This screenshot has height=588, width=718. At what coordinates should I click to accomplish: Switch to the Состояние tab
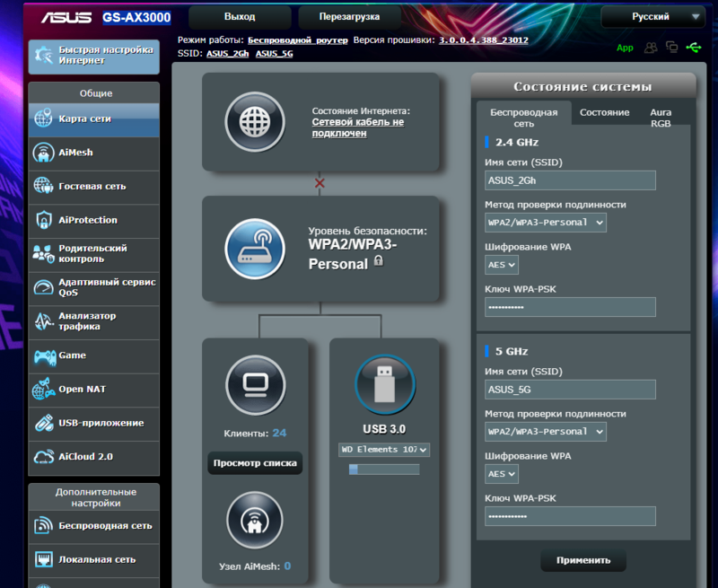coord(604,112)
